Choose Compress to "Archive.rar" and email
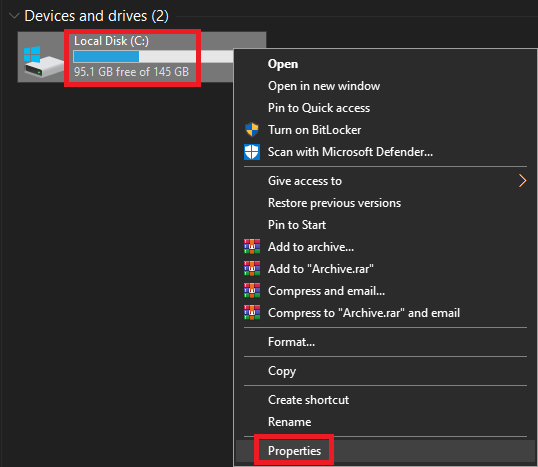The image size is (538, 467). pyautogui.click(x=386, y=313)
